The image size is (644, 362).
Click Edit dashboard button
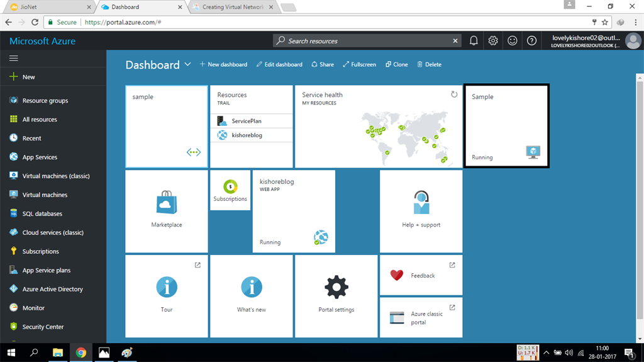pyautogui.click(x=279, y=64)
